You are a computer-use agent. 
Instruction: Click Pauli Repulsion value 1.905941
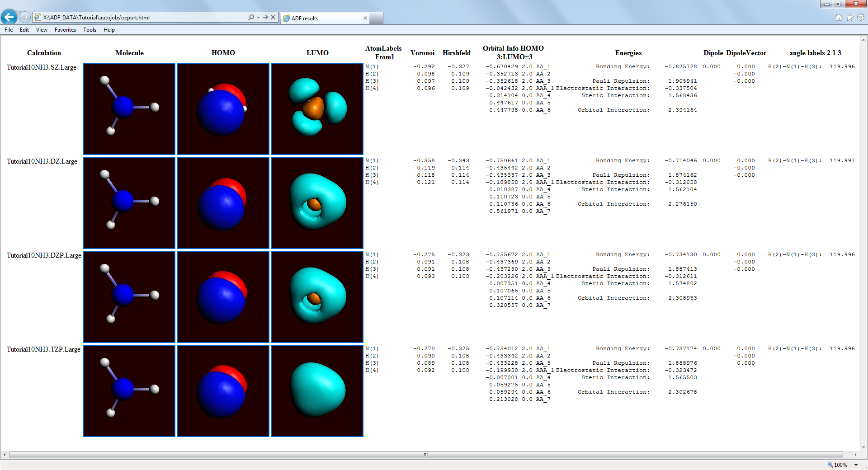coord(683,81)
